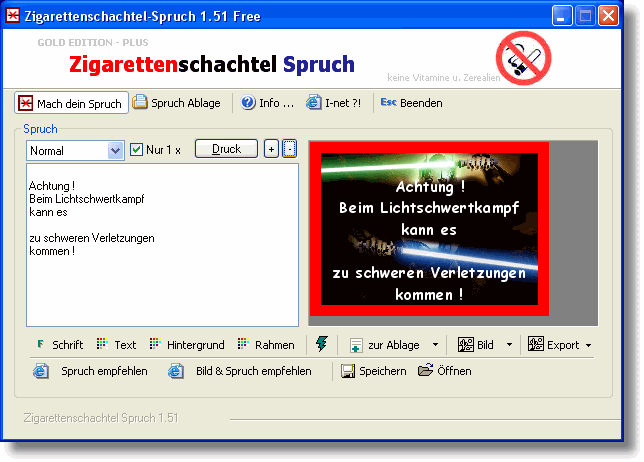Image resolution: width=644 pixels, height=462 pixels.
Task: Click the Mach dein Spruch red X icon
Action: coord(25,103)
